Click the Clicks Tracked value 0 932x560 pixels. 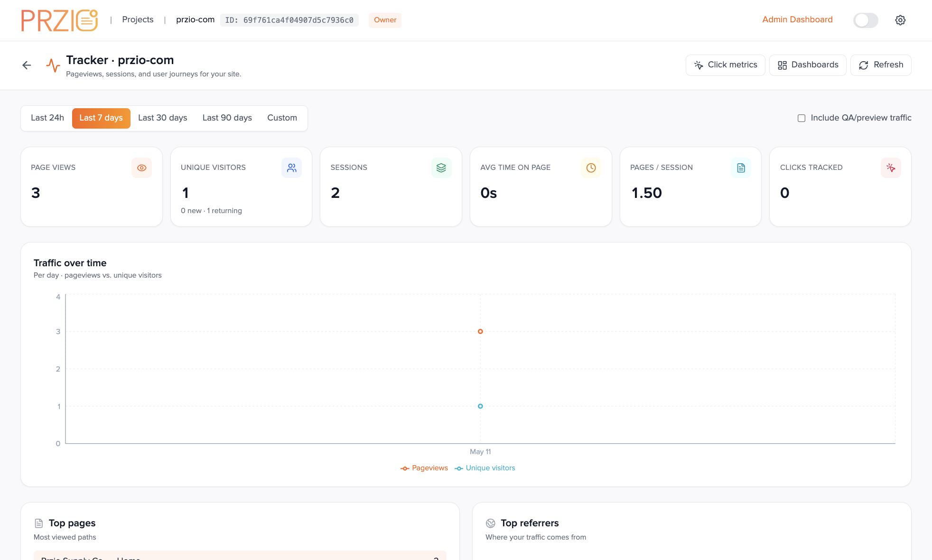[x=785, y=193]
